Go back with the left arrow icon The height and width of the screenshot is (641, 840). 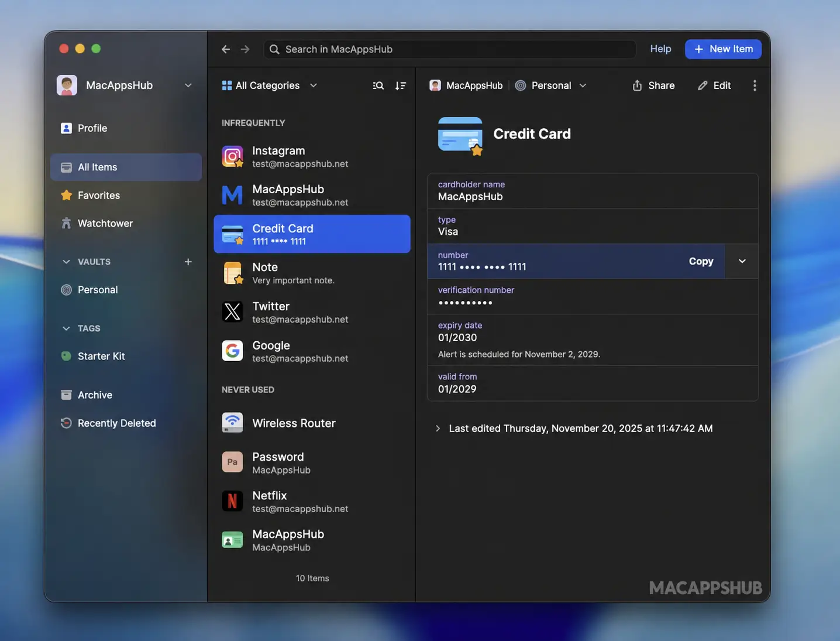[x=226, y=49]
